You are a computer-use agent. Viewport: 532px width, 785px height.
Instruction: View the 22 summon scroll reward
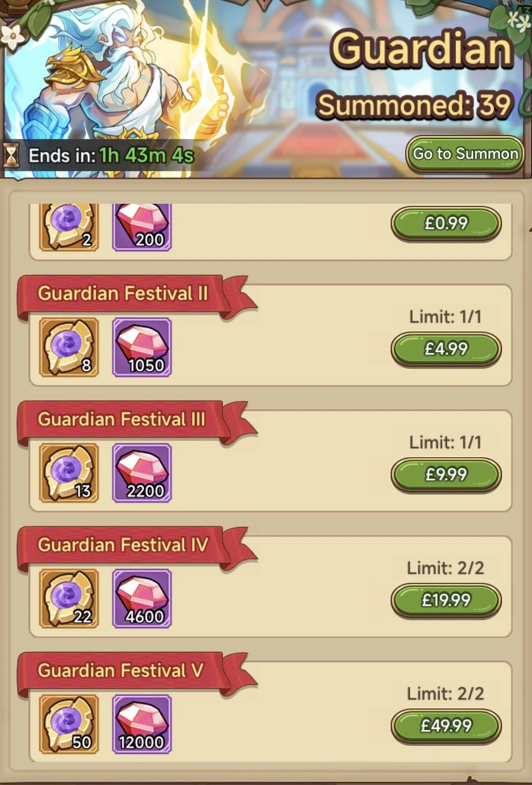(x=69, y=599)
